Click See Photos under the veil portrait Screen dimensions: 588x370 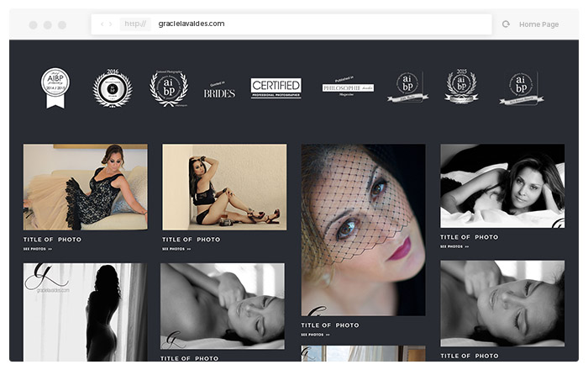[315, 335]
